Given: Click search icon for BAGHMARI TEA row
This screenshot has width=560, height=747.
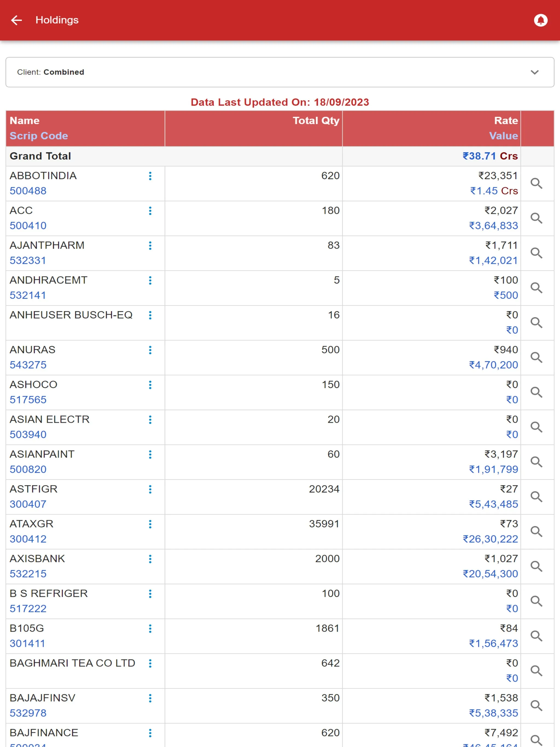Looking at the screenshot, I should 536,670.
